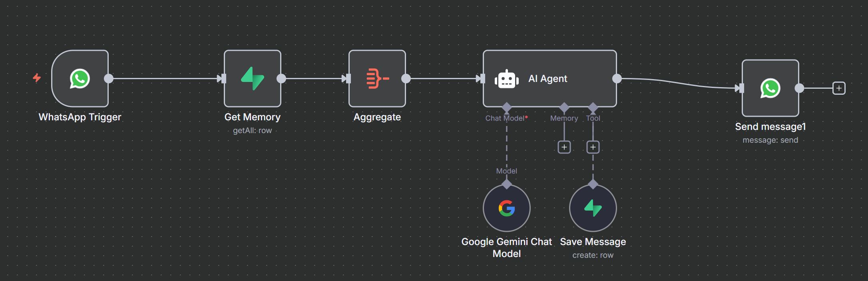The image size is (868, 281).
Task: Click the Chat Model diamond connector on AI Agent
Action: tap(507, 107)
